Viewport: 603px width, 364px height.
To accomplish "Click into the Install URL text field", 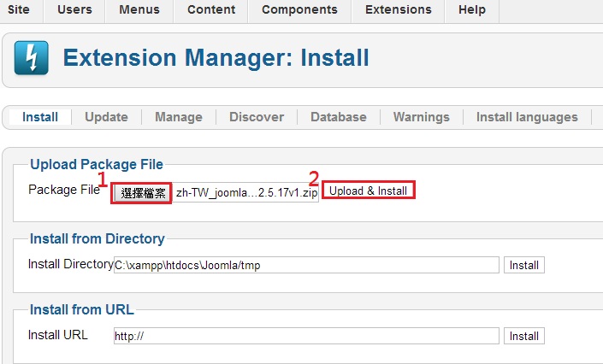I will click(306, 336).
